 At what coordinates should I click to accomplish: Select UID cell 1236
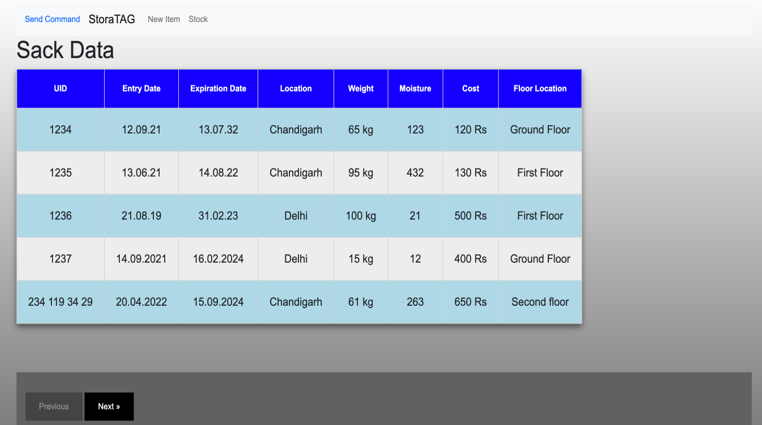click(60, 216)
